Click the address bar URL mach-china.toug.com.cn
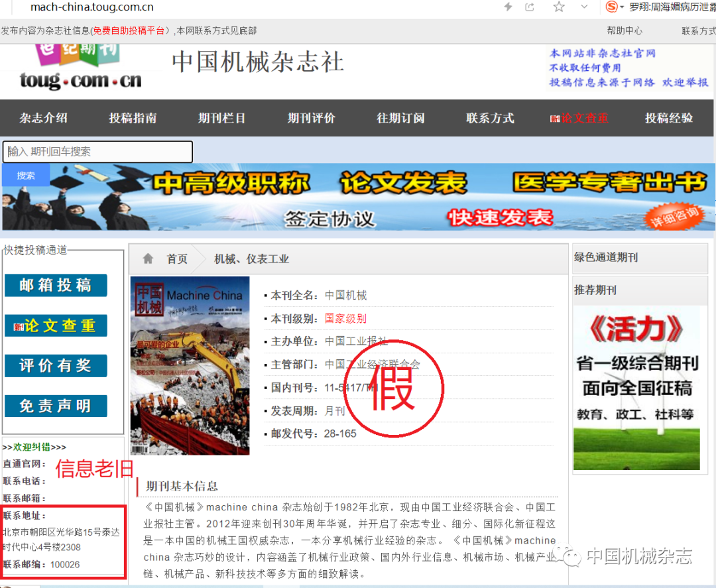 pos(91,7)
